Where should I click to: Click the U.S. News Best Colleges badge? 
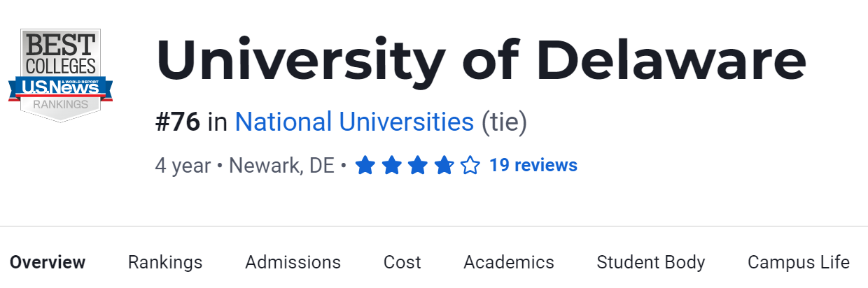pyautogui.click(x=61, y=75)
